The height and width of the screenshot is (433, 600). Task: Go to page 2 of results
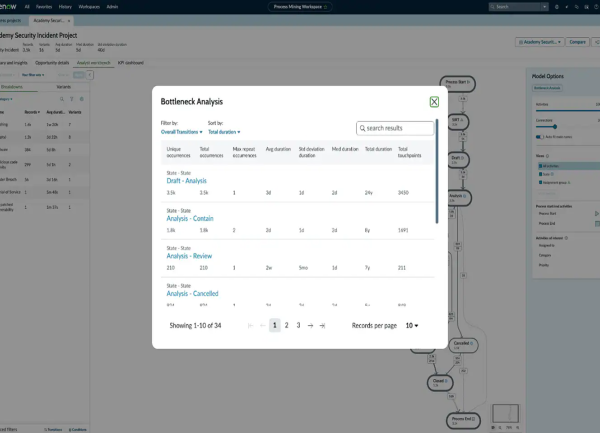coord(286,326)
